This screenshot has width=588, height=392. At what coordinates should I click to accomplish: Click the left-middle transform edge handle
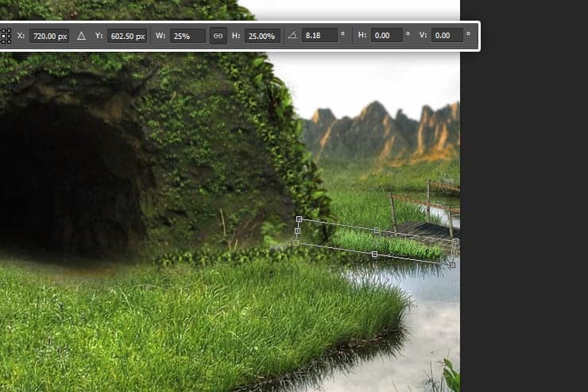click(297, 231)
